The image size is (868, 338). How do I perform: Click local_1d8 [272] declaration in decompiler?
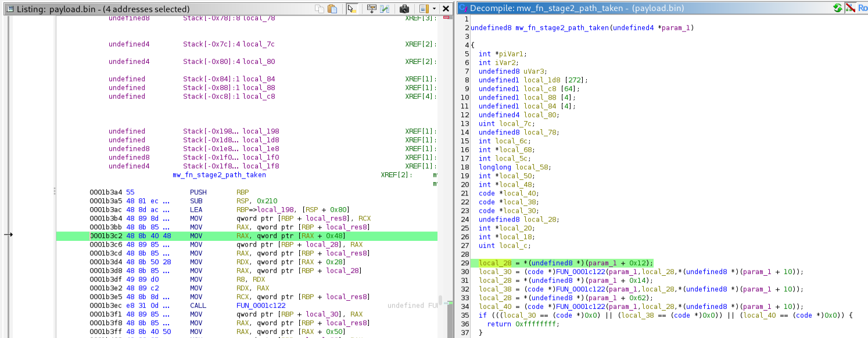click(x=533, y=80)
